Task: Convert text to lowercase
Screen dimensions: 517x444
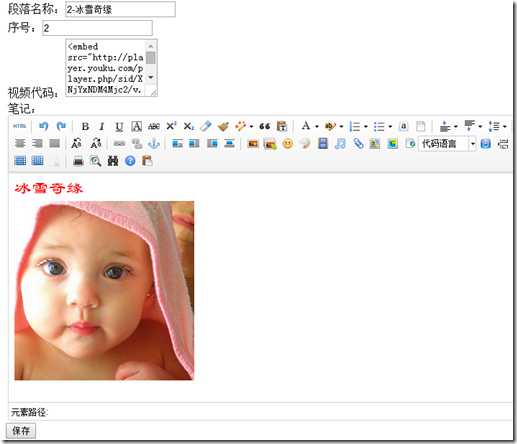Action: pos(96,144)
